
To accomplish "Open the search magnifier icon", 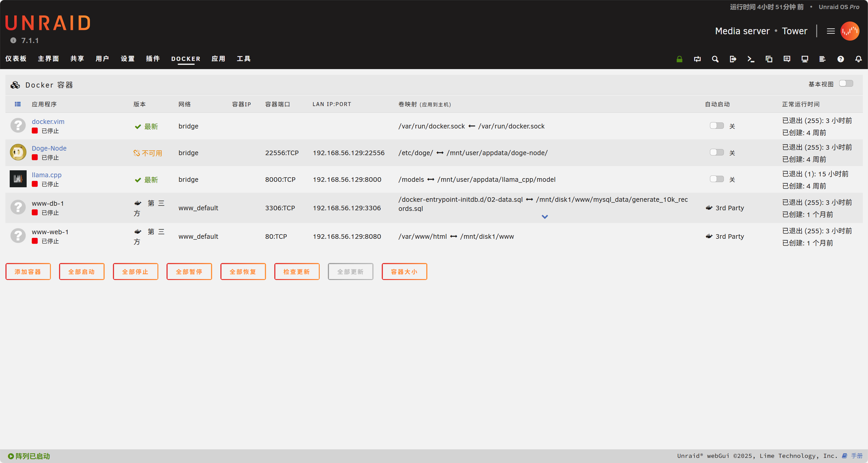I will [x=715, y=59].
